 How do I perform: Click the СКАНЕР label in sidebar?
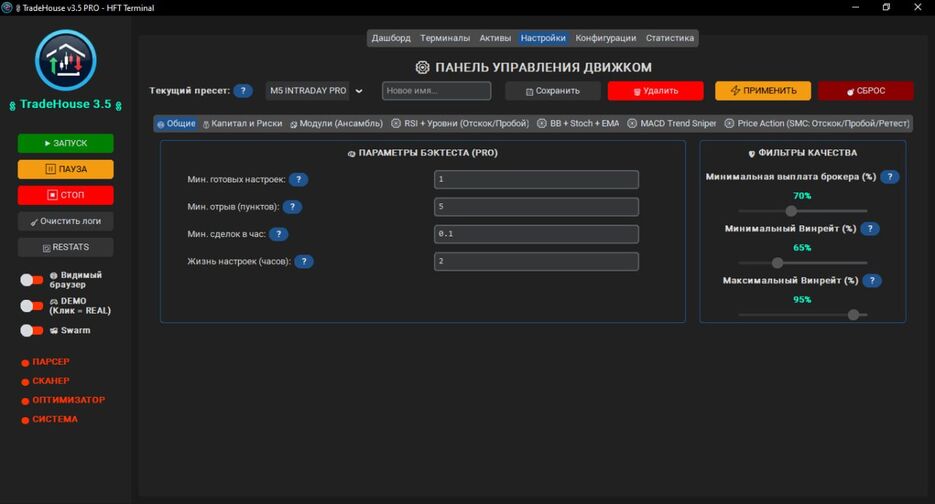tap(51, 381)
